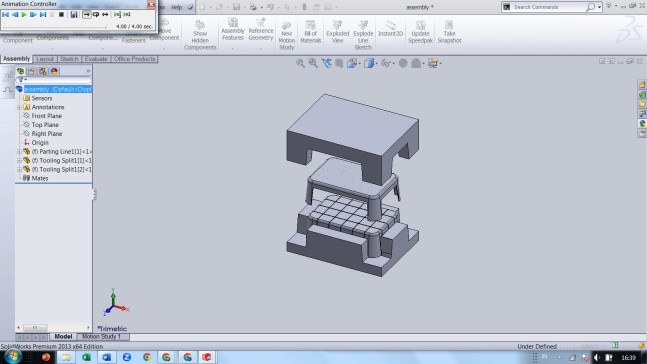Image resolution: width=647 pixels, height=364 pixels.
Task: Click the tree filter field
Action: [54, 80]
